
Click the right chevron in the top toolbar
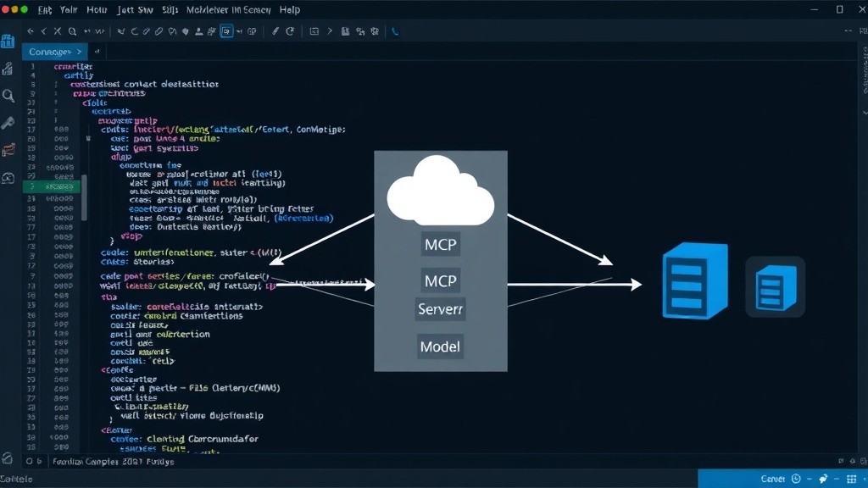click(330, 31)
